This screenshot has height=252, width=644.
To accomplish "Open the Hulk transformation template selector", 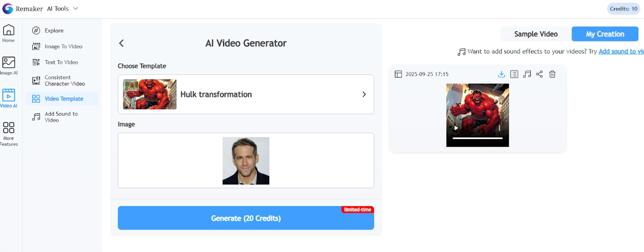I will (246, 94).
